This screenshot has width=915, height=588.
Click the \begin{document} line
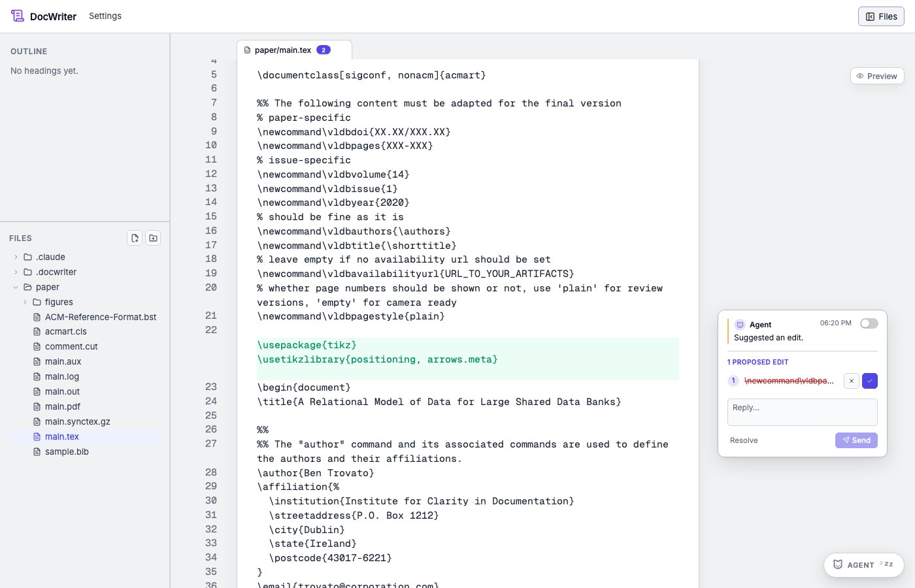304,387
